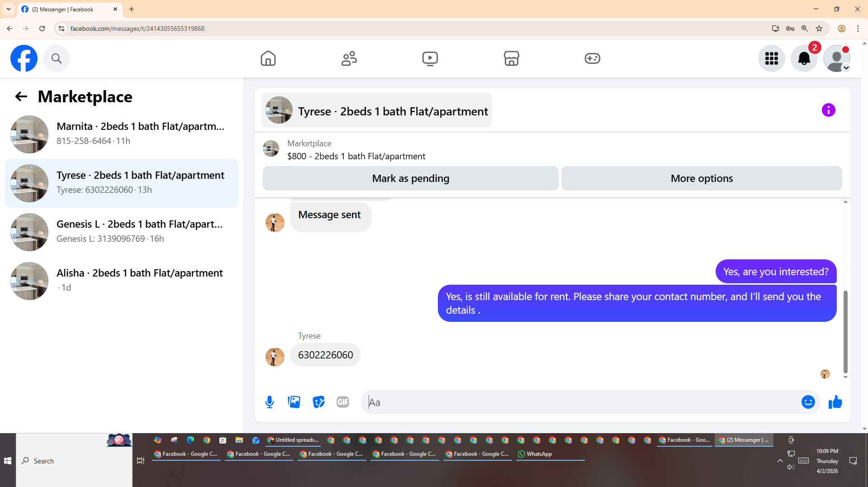The height and width of the screenshot is (487, 868).
Task: Open a new browser tab
Action: pos(132,9)
